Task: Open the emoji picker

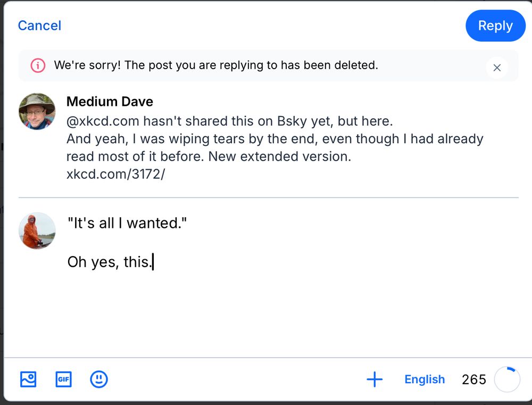Action: pyautogui.click(x=99, y=379)
